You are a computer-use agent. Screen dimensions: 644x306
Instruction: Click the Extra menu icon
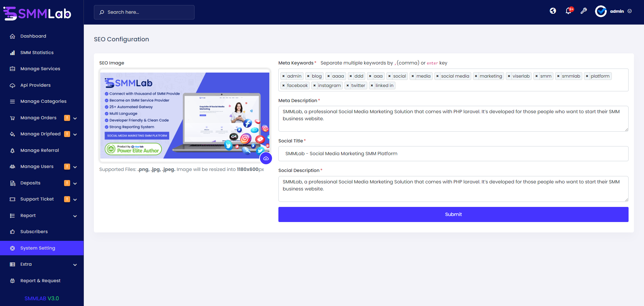click(12, 264)
